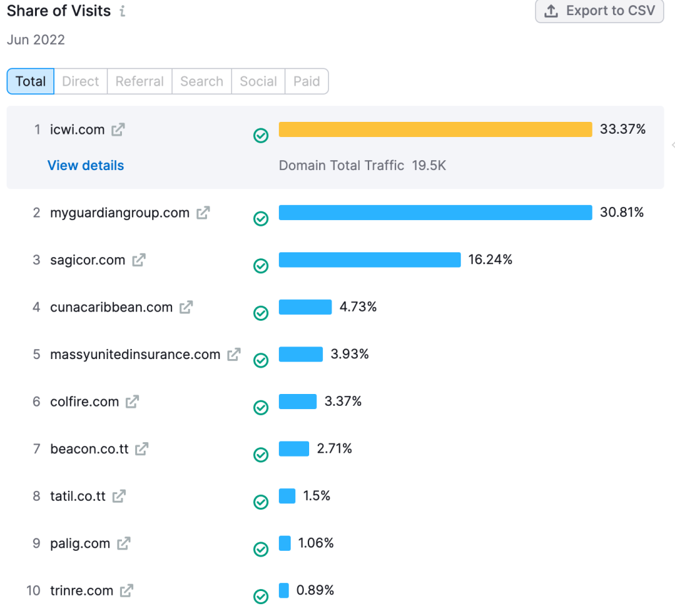
Task: Select the colfire.com domain name
Action: (x=84, y=402)
